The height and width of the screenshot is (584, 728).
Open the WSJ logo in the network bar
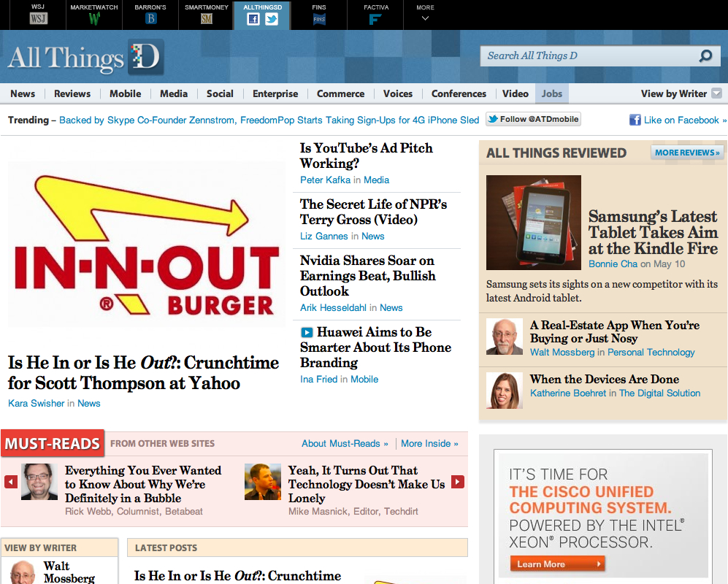pyautogui.click(x=38, y=18)
